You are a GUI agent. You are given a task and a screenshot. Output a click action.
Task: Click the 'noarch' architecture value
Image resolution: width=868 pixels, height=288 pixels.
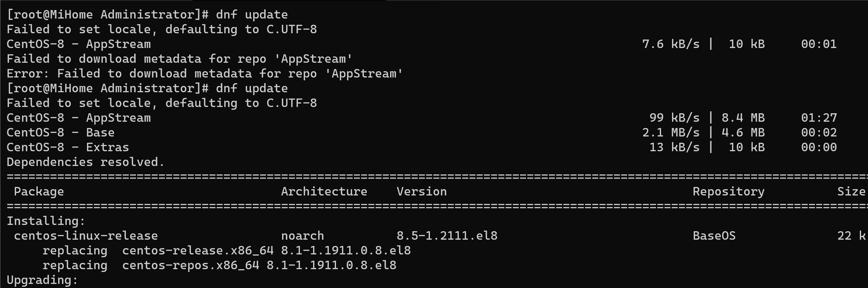(303, 236)
